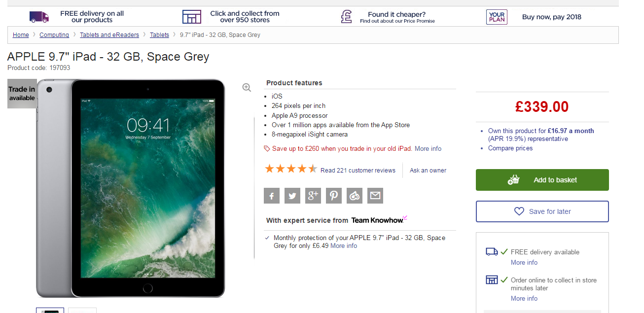Click the zoom magnifier icon beside the image
Viewport: 644px width, 313px height.
click(247, 87)
